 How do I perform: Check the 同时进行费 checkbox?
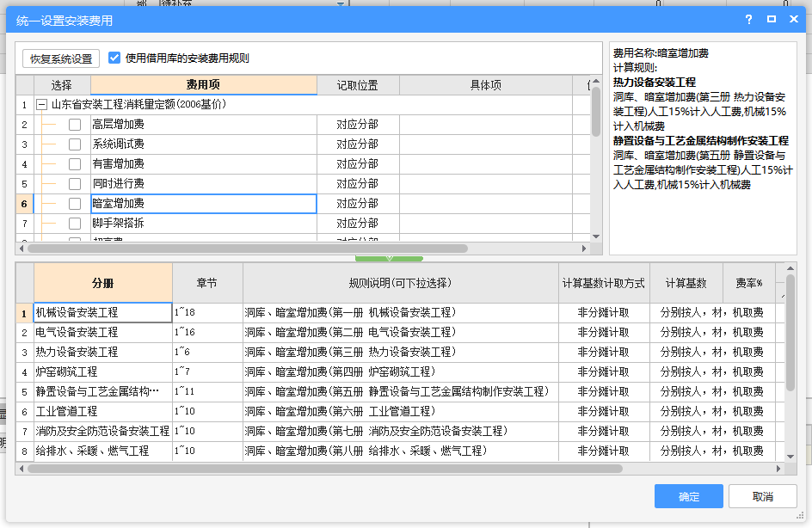[x=75, y=184]
